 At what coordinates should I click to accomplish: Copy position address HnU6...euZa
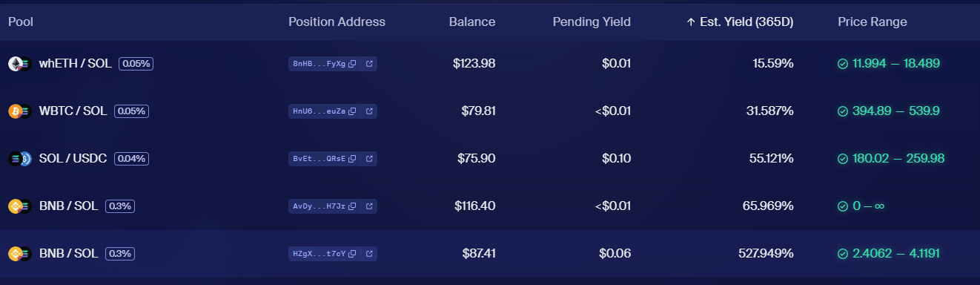(353, 111)
